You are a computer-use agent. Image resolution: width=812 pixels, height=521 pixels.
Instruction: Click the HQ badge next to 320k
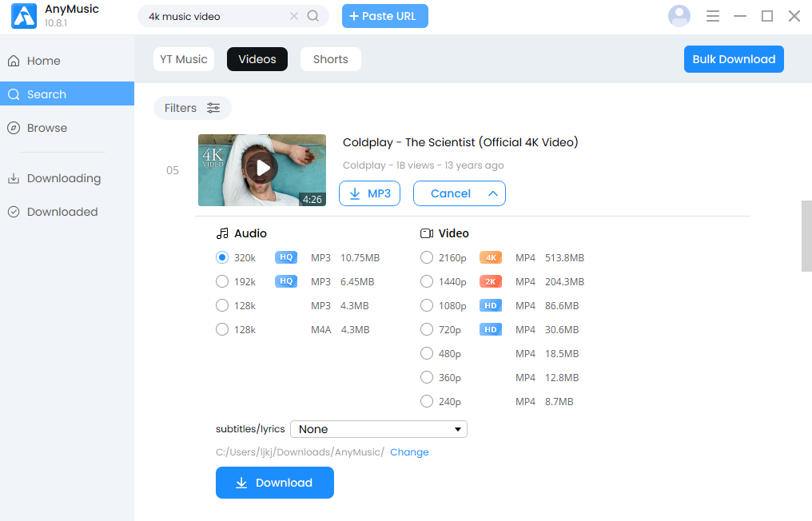(286, 257)
